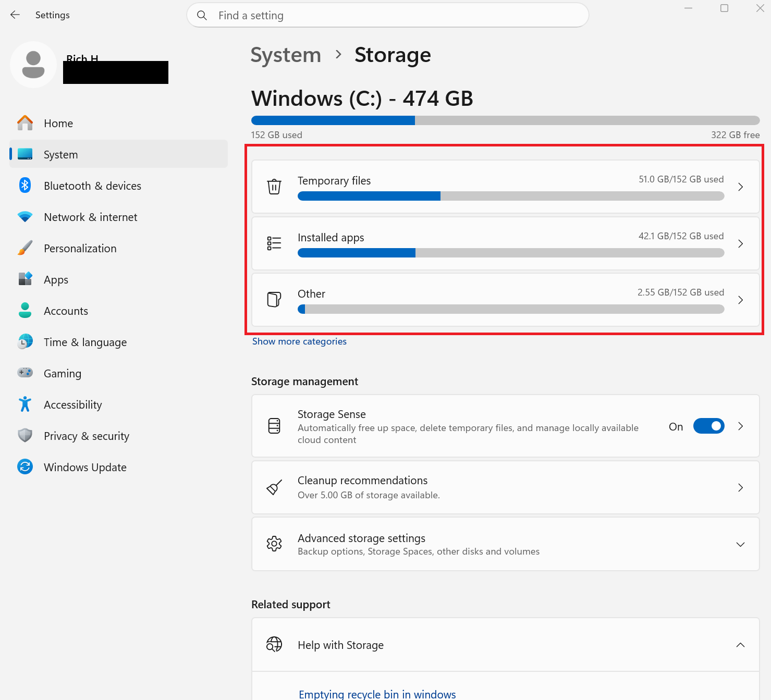Open Network & internet settings
This screenshot has height=700, width=771.
pos(118,217)
